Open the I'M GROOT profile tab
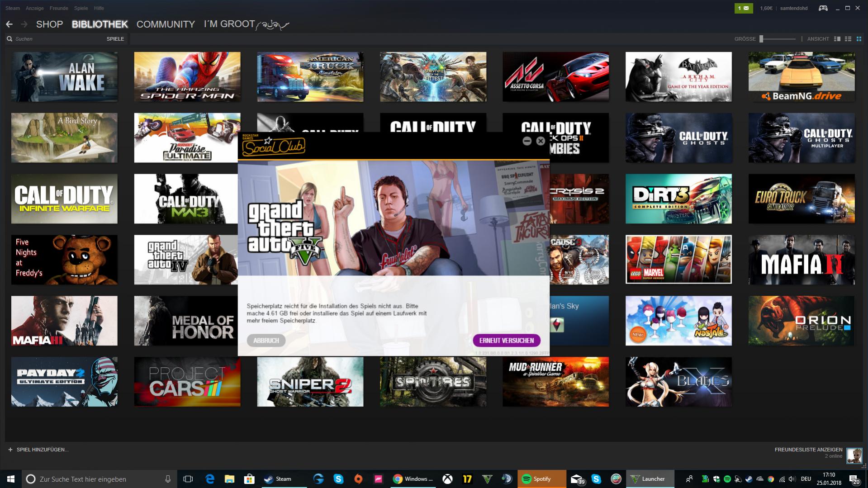 [247, 24]
